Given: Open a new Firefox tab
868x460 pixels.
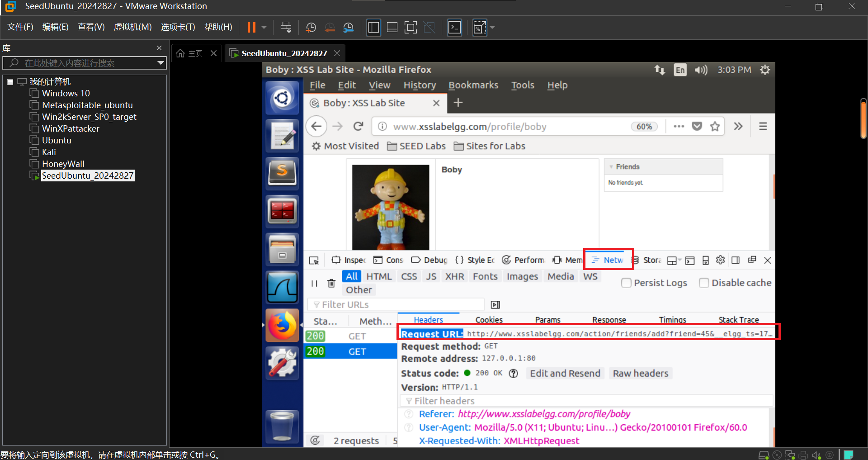Looking at the screenshot, I should tap(458, 103).
